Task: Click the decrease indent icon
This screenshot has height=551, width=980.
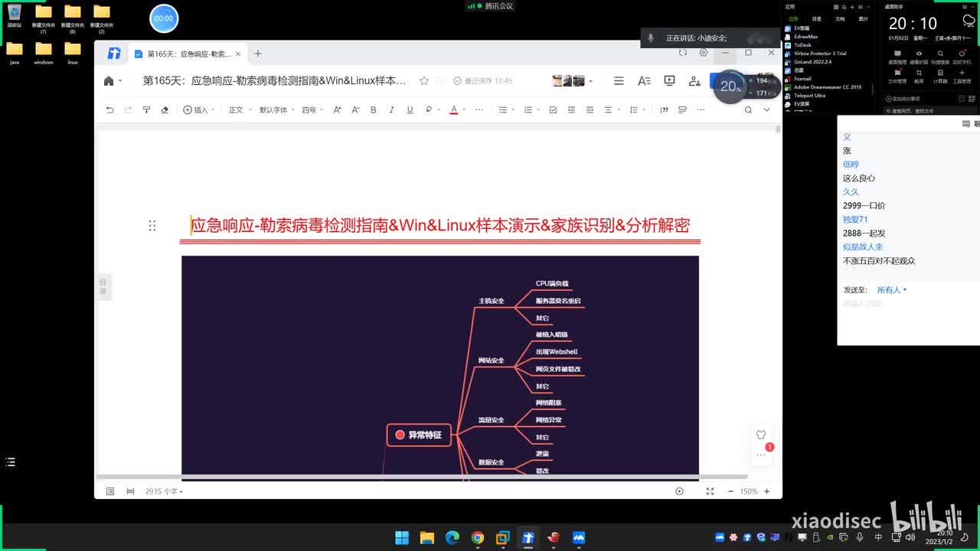Action: coord(571,110)
